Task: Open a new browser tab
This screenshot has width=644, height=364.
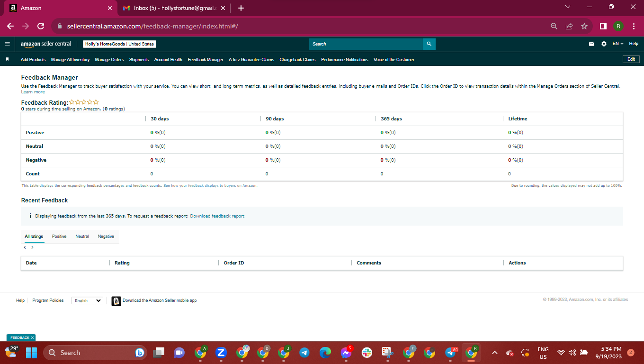Action: coord(241,8)
